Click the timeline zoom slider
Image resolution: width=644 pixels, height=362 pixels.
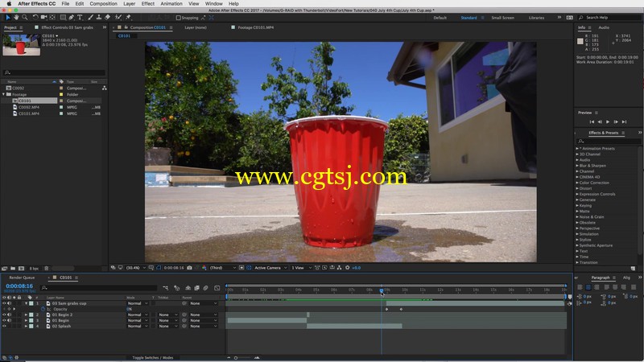click(x=236, y=358)
